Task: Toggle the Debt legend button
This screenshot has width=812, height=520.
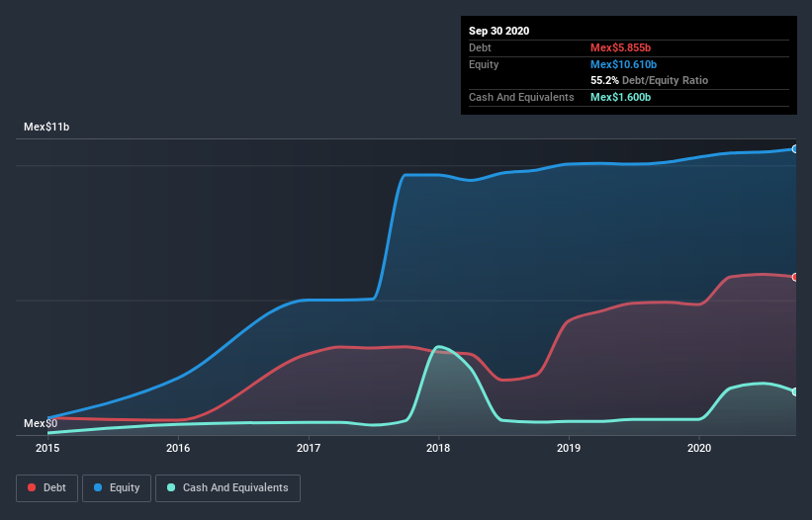Action: pyautogui.click(x=47, y=488)
